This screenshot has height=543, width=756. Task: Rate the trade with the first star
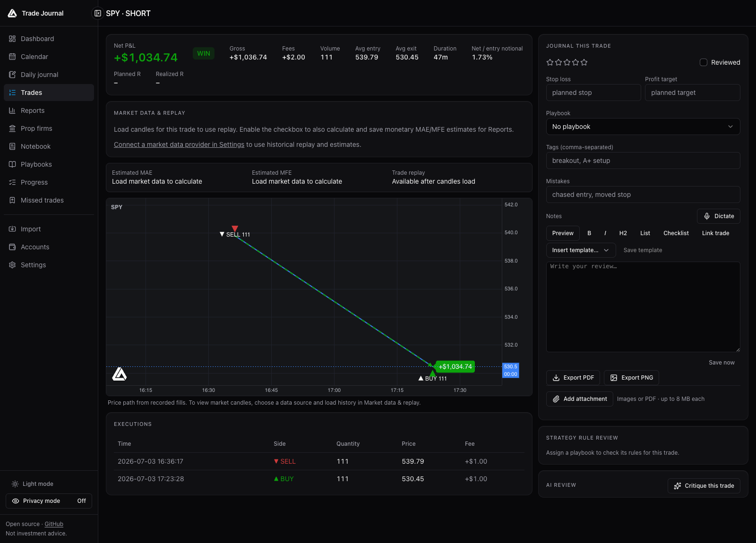coord(550,62)
